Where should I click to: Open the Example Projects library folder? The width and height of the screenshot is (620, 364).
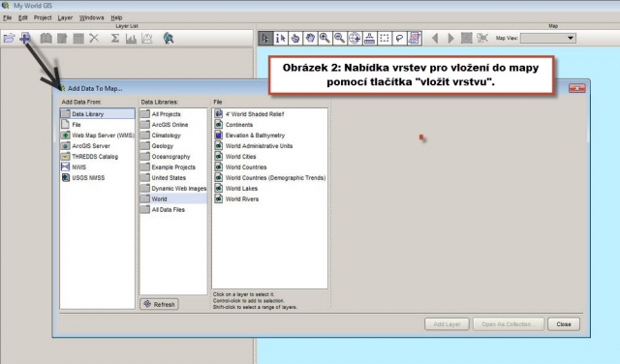(x=173, y=167)
